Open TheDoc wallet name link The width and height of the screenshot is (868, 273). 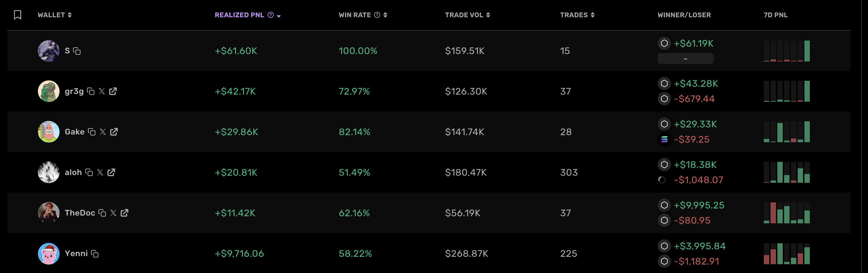click(x=80, y=213)
